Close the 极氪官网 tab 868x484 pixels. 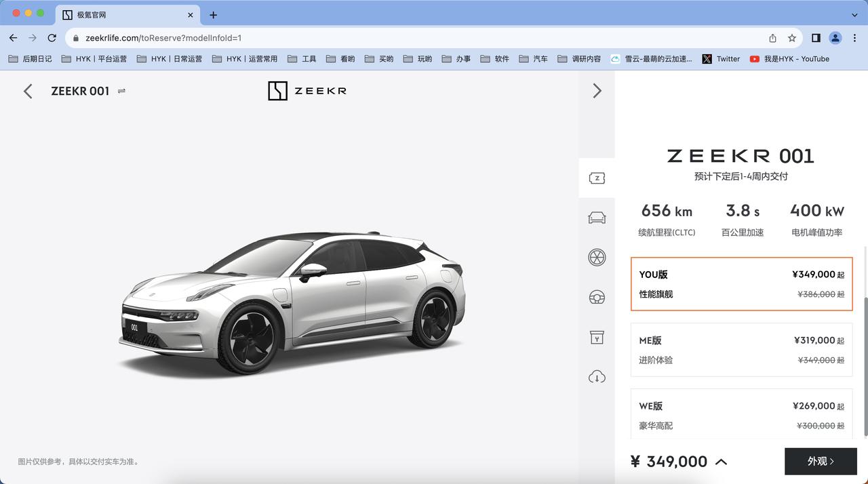pos(191,15)
